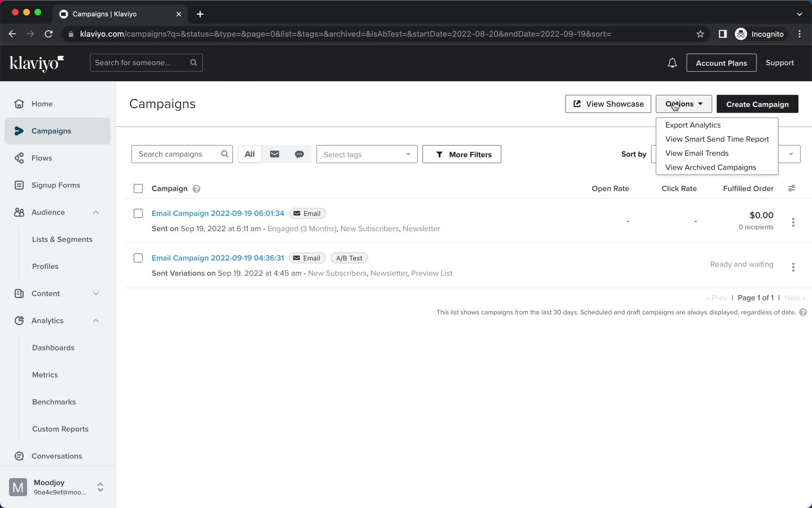Toggle checkbox for Email Campaign 2022-09-19 06:01:34
Image resolution: width=812 pixels, height=508 pixels.
[138, 213]
